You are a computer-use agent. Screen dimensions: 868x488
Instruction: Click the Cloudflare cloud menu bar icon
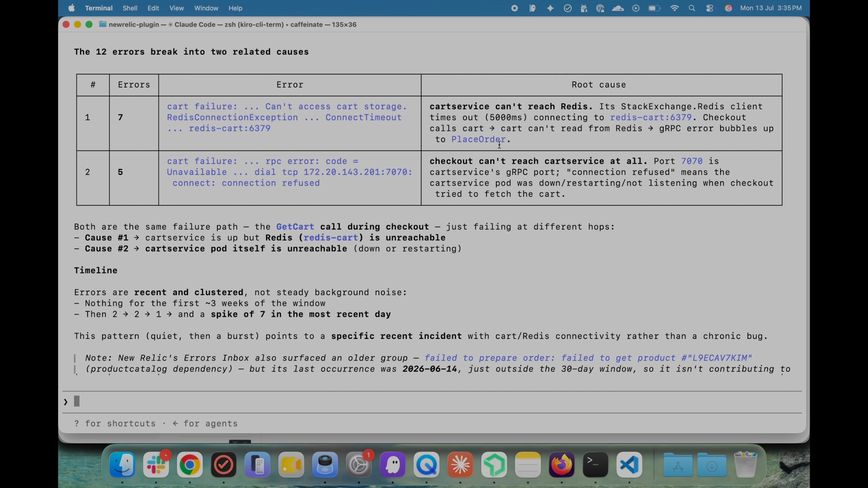(618, 8)
